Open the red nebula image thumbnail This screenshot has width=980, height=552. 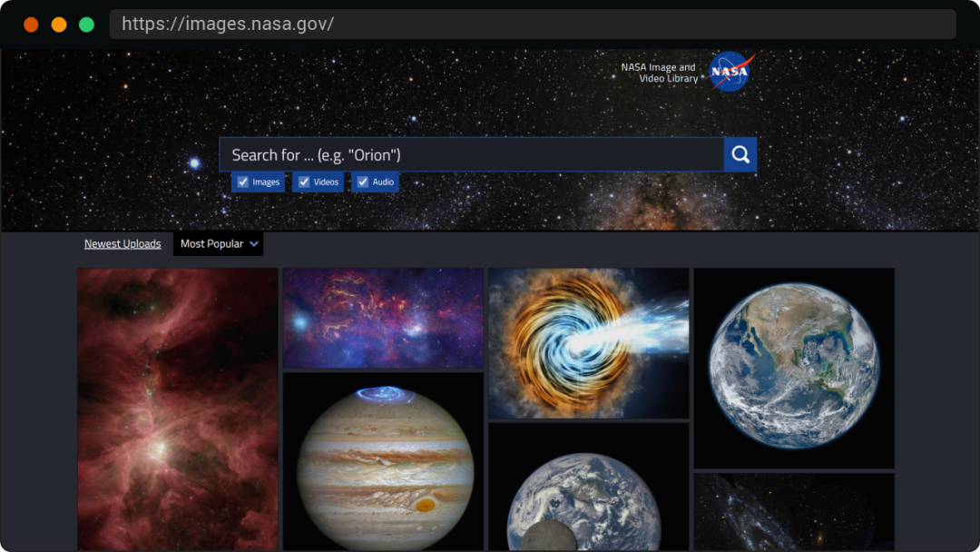click(178, 409)
